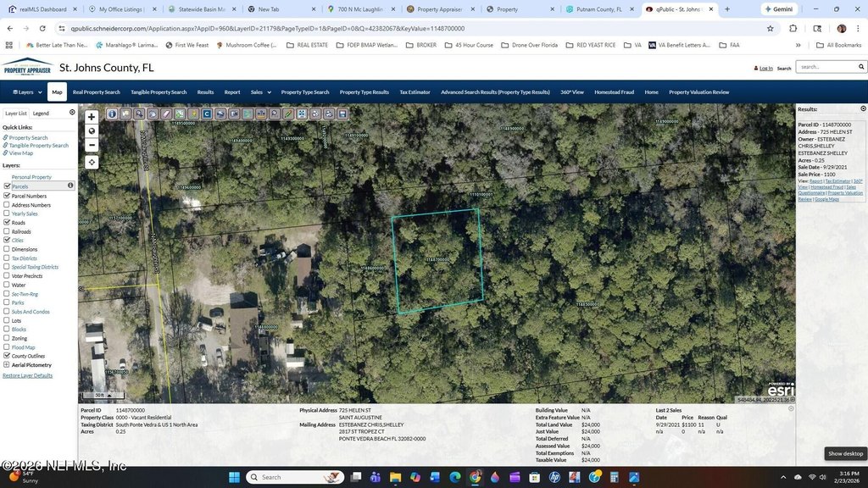The image size is (868, 488).
Task: Open the Property Valuation Review menu item
Action: coord(698,92)
